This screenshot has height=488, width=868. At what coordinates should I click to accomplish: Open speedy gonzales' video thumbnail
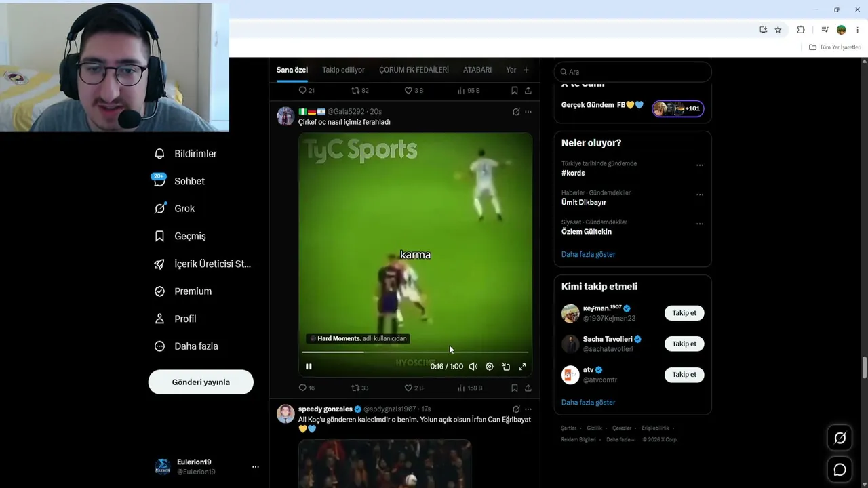point(384,464)
